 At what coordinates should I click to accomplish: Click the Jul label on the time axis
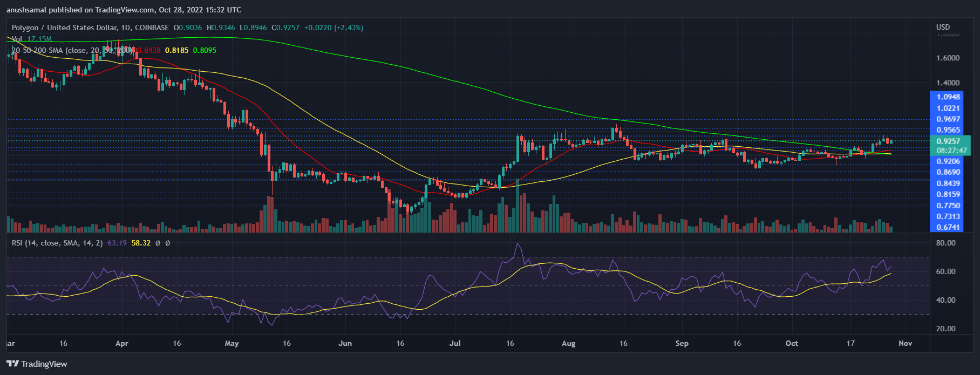[455, 344]
